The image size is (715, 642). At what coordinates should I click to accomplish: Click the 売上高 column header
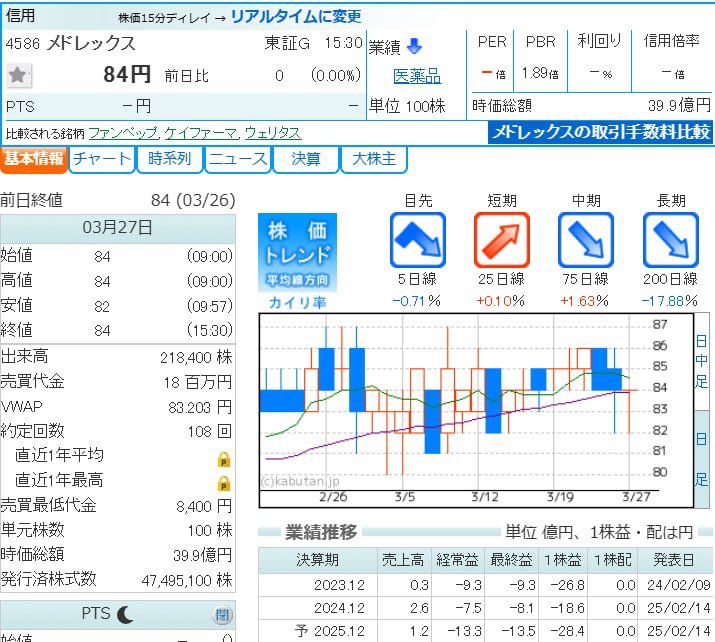[x=404, y=560]
